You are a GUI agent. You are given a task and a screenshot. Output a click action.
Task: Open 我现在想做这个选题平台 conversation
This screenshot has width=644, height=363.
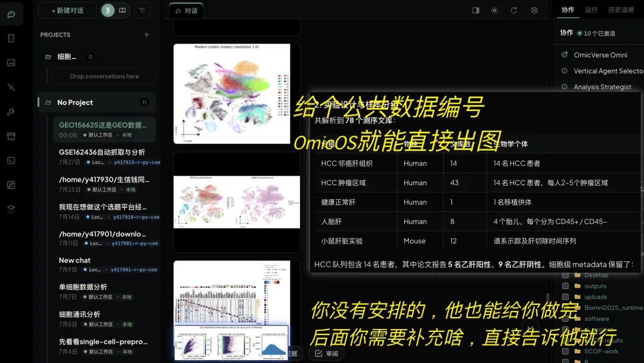(x=104, y=211)
